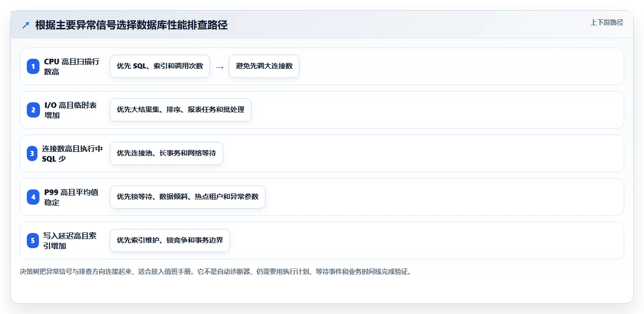Click the P99 高且平均值稳定 label
This screenshot has width=644, height=314.
click(71, 197)
